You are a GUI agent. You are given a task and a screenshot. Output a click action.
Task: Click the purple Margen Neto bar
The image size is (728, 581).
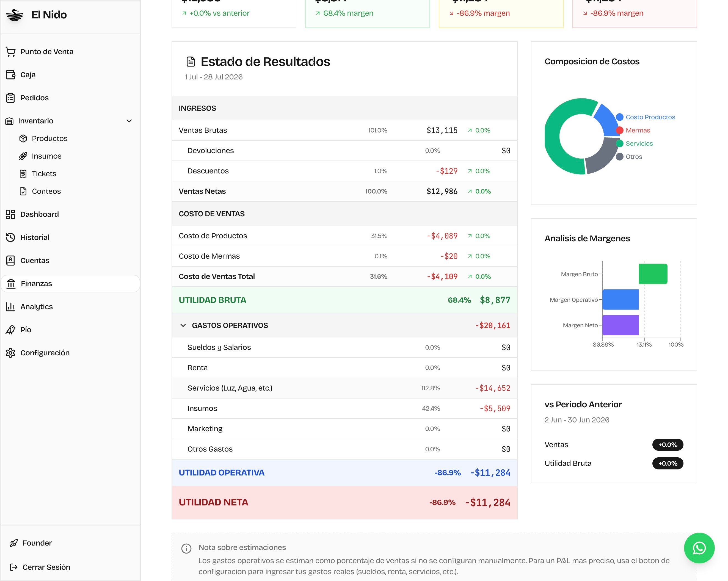pyautogui.click(x=620, y=325)
